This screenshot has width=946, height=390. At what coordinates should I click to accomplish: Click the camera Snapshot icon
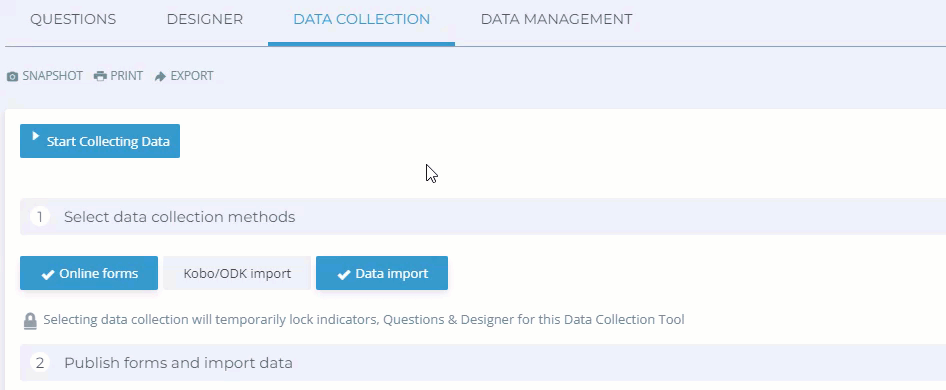[12, 77]
